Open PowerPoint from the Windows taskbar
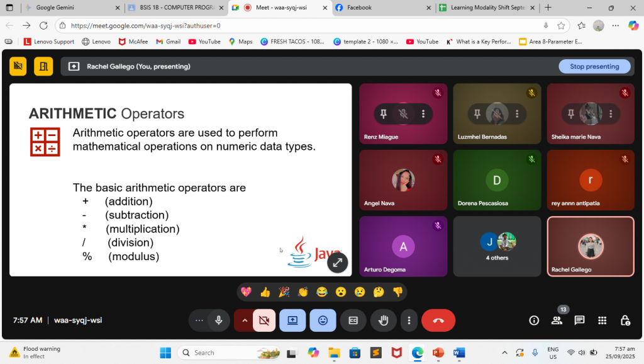The height and width of the screenshot is (364, 644). (438, 353)
